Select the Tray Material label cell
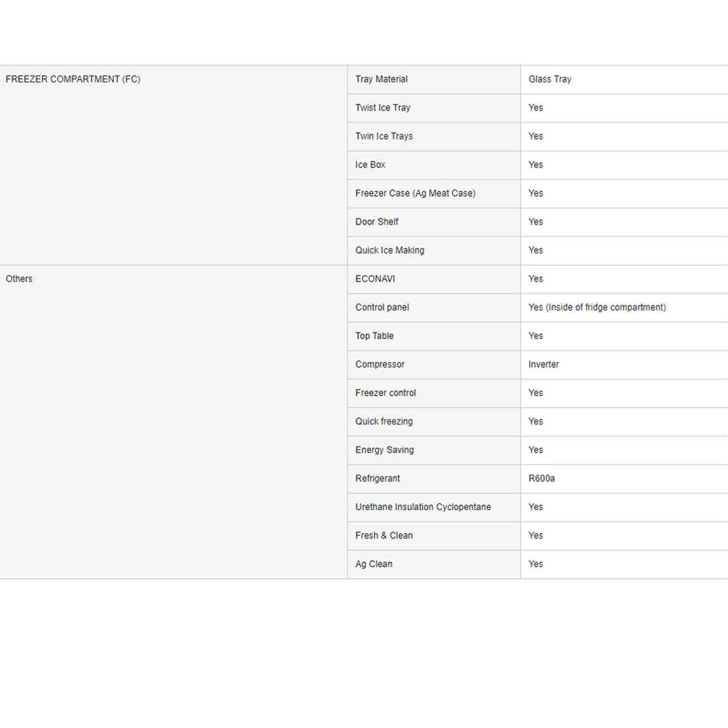Image resolution: width=728 pixels, height=728 pixels. pyautogui.click(x=382, y=80)
